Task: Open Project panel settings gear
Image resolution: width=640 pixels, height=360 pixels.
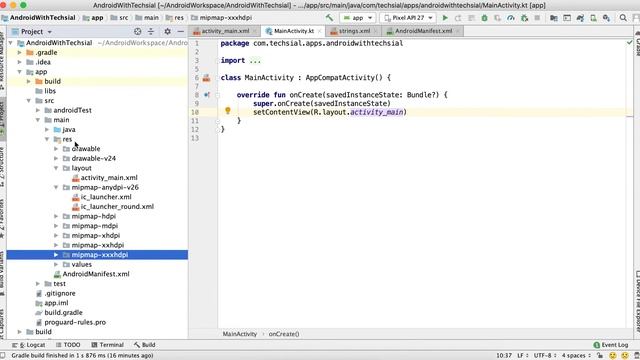Action: click(167, 31)
